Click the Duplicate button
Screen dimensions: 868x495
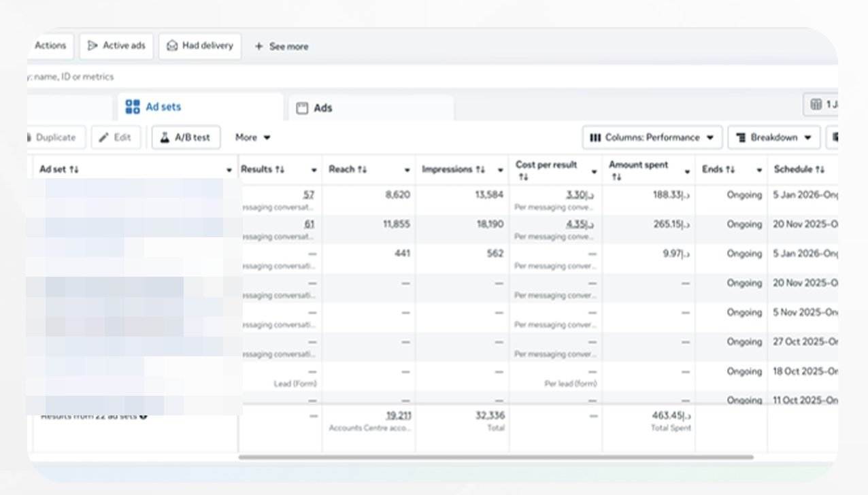point(56,137)
